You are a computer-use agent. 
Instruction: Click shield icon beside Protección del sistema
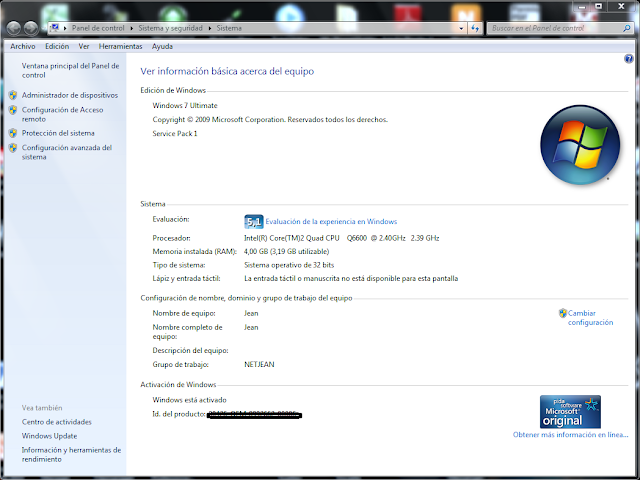pyautogui.click(x=13, y=133)
